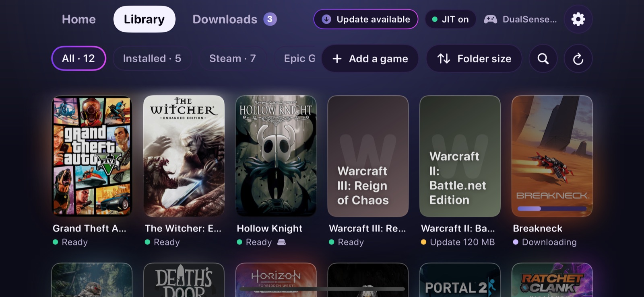Viewport: 644px width, 297px height.
Task: Select the All · 12 filter
Action: pos(78,59)
